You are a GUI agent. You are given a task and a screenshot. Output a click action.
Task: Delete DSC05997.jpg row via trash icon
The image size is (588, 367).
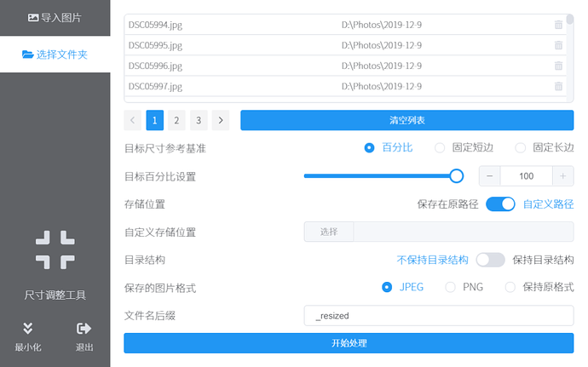pos(558,86)
